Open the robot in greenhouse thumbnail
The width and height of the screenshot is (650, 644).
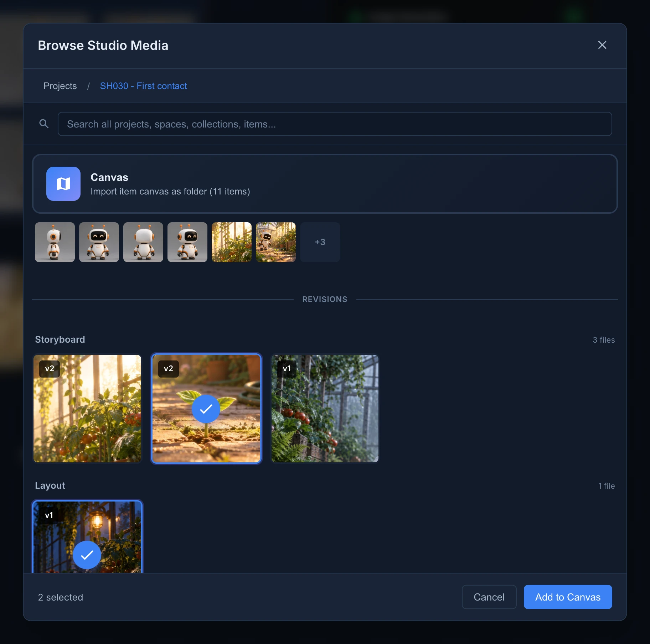tap(276, 242)
